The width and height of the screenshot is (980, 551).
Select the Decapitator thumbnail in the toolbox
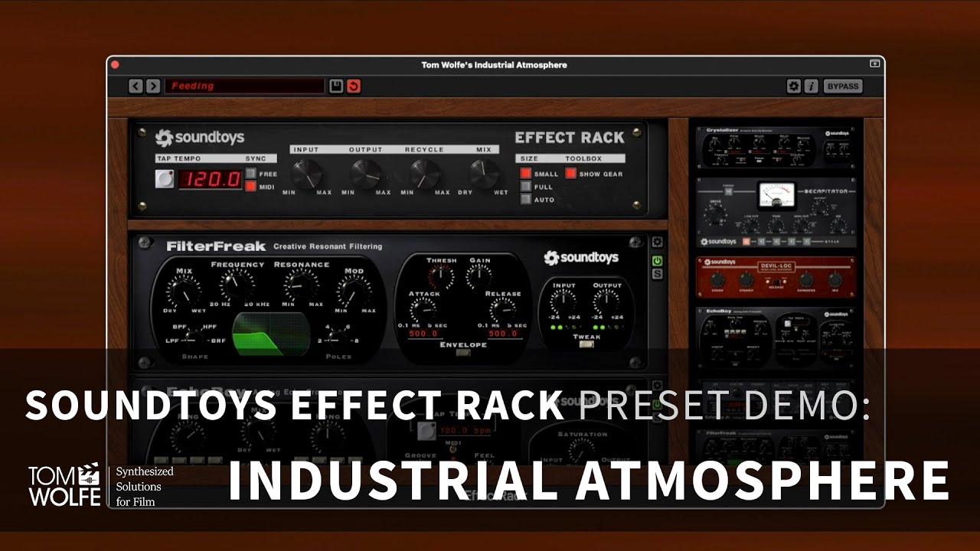(776, 213)
